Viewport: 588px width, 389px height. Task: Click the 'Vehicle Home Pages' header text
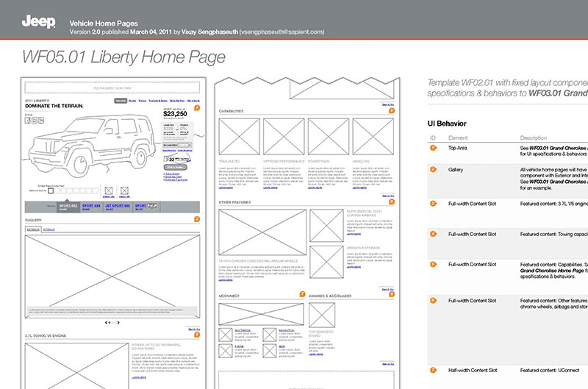(x=104, y=24)
